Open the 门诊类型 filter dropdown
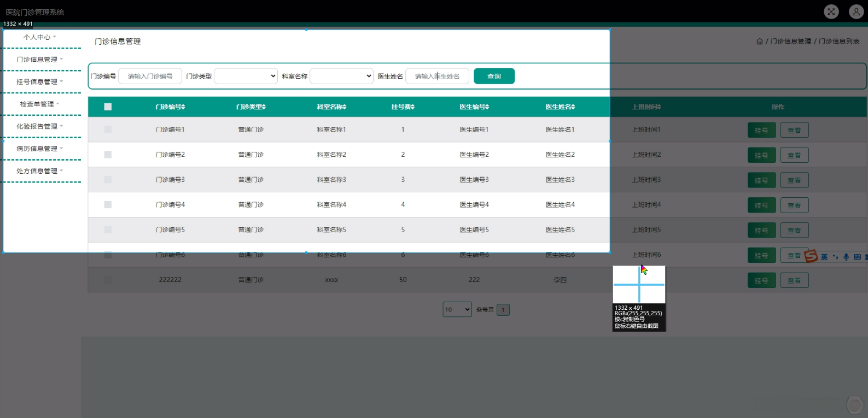 (246, 76)
